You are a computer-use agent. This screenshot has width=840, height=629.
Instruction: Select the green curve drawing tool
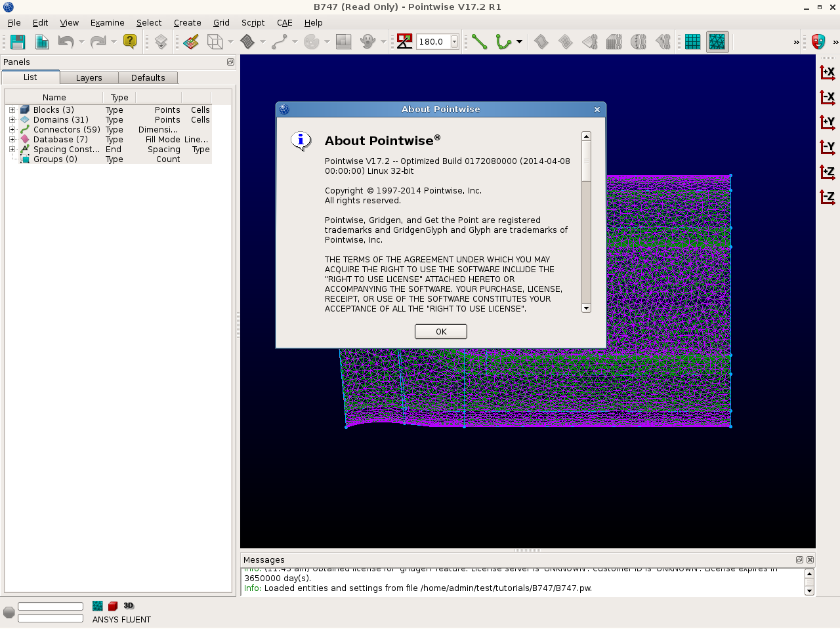point(503,42)
